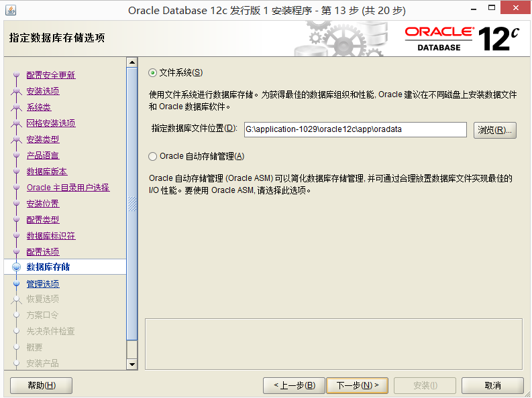Close the installer window
The height and width of the screenshot is (398, 532).
coord(515,8)
